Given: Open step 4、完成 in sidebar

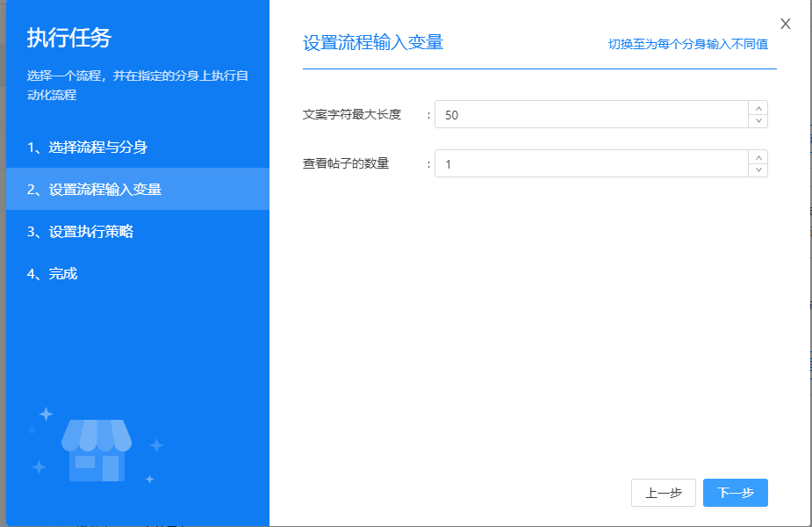Looking at the screenshot, I should pyautogui.click(x=52, y=274).
